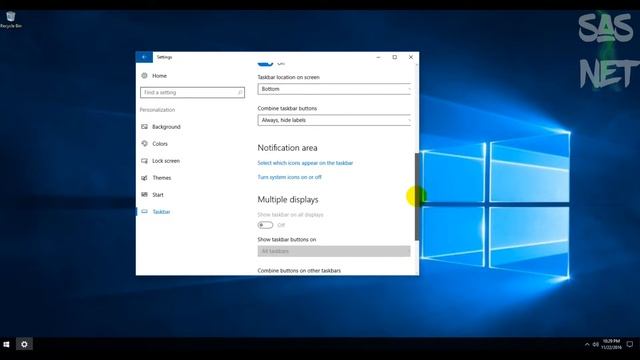Click the Settings gear on the taskbar
The image size is (640, 360).
coord(24,344)
